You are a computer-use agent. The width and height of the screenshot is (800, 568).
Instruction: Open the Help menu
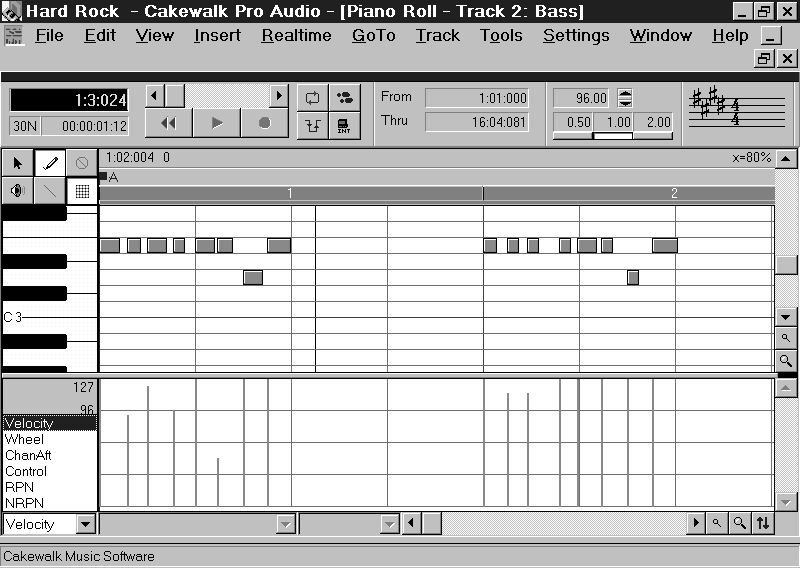coord(730,36)
